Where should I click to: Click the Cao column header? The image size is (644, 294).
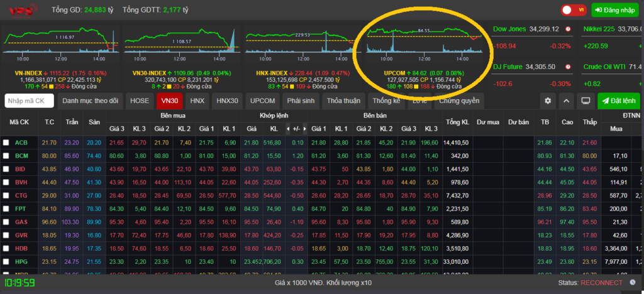click(x=568, y=122)
